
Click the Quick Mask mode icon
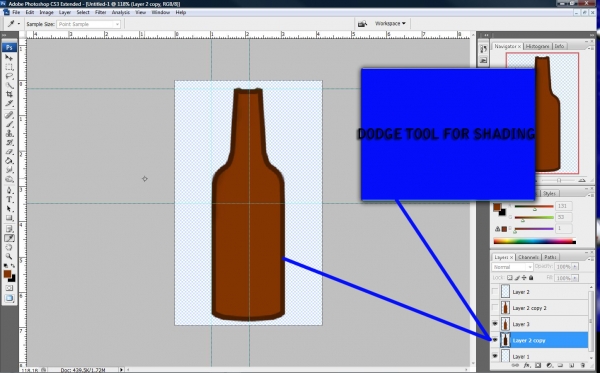9,288
